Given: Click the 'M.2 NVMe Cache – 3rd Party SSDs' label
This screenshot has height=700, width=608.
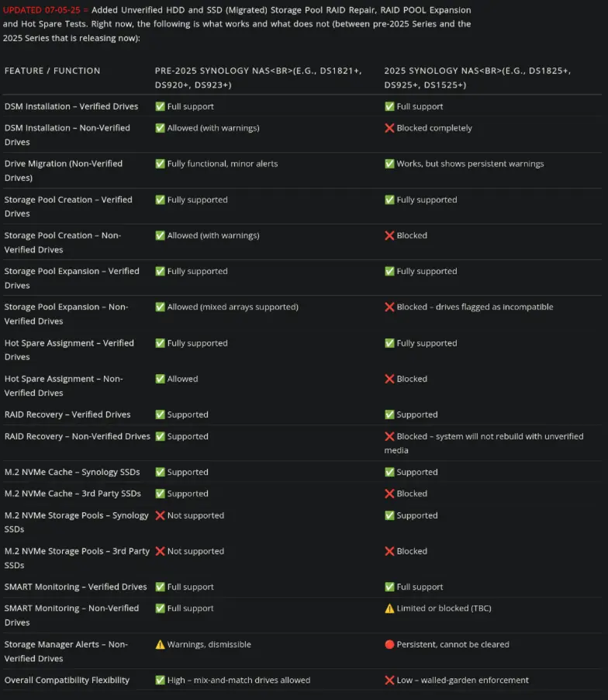Looking at the screenshot, I should tap(73, 494).
